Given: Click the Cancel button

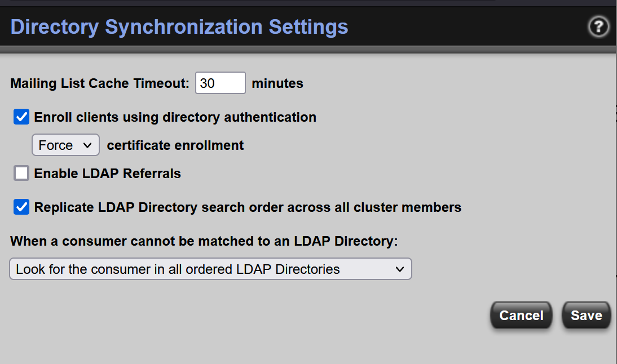Looking at the screenshot, I should (521, 316).
